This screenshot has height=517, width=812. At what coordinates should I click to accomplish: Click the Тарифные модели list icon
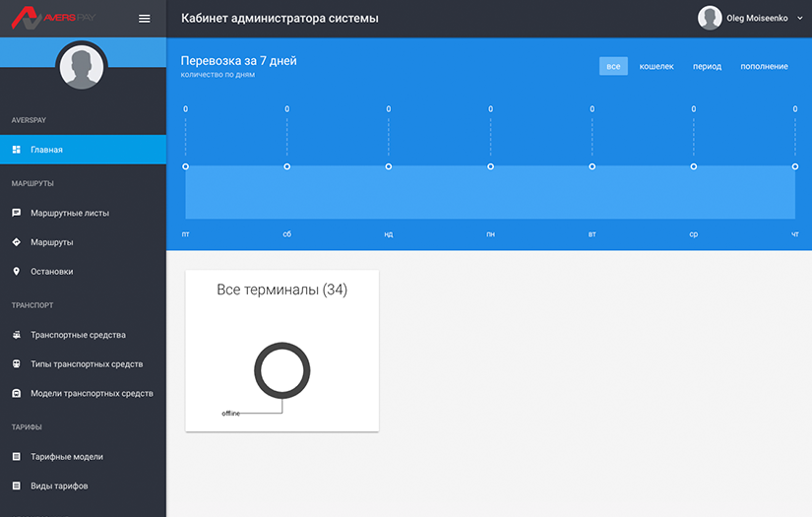[x=17, y=456]
